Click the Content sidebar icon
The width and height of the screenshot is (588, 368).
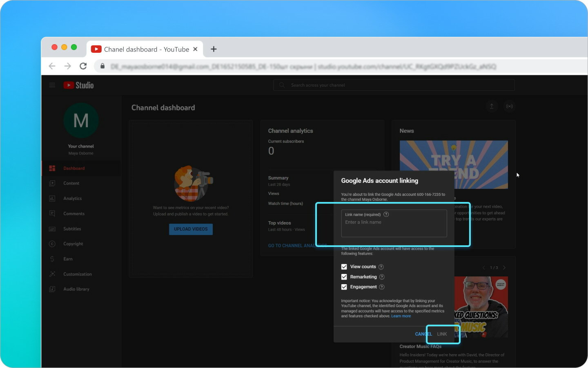coord(52,183)
